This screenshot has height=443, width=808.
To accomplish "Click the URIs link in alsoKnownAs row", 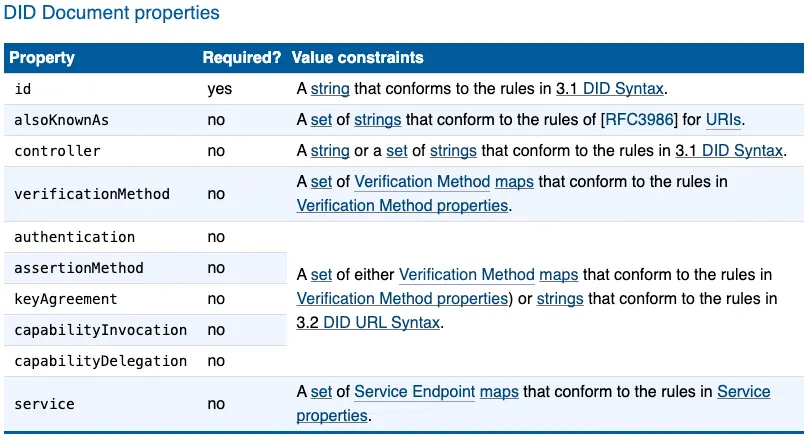I will tap(723, 120).
